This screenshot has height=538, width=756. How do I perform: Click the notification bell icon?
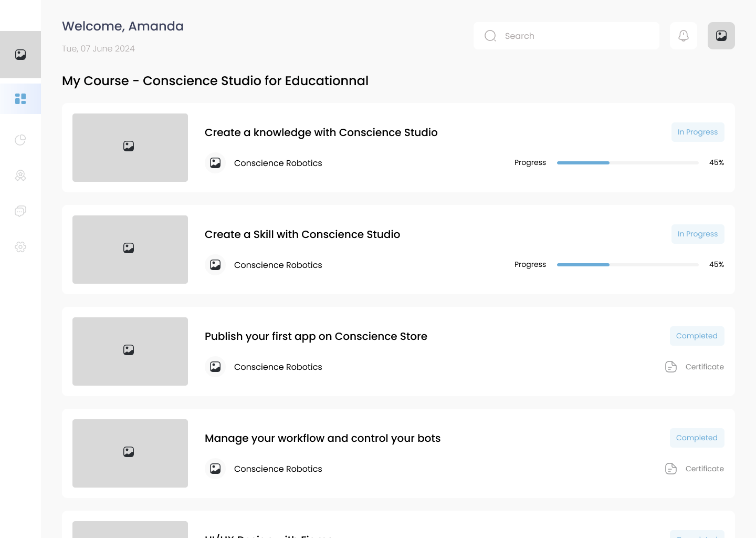[684, 36]
